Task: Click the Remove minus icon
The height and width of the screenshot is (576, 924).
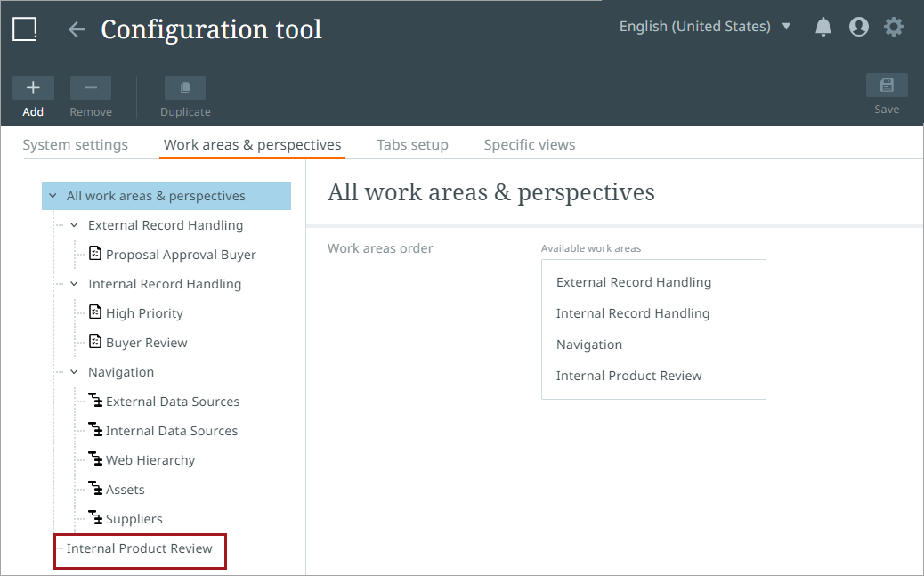Action: tap(91, 87)
